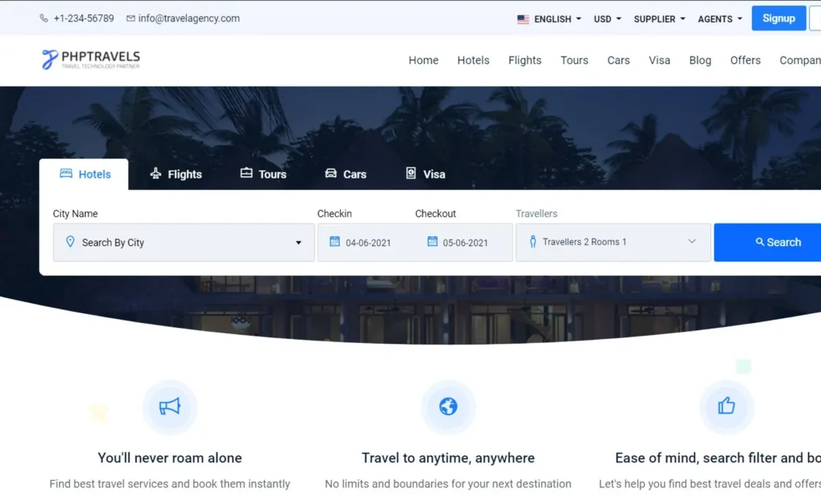Click the envelope icon beside the email address

(131, 18)
